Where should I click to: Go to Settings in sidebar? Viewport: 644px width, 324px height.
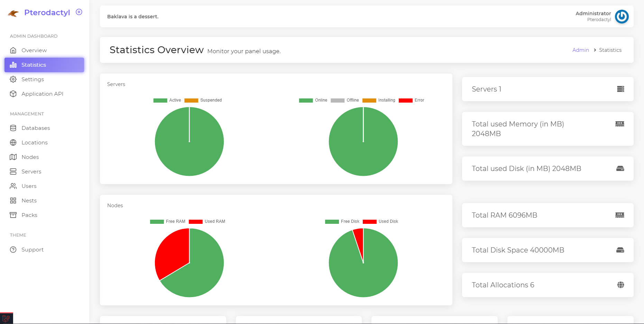pyautogui.click(x=33, y=79)
